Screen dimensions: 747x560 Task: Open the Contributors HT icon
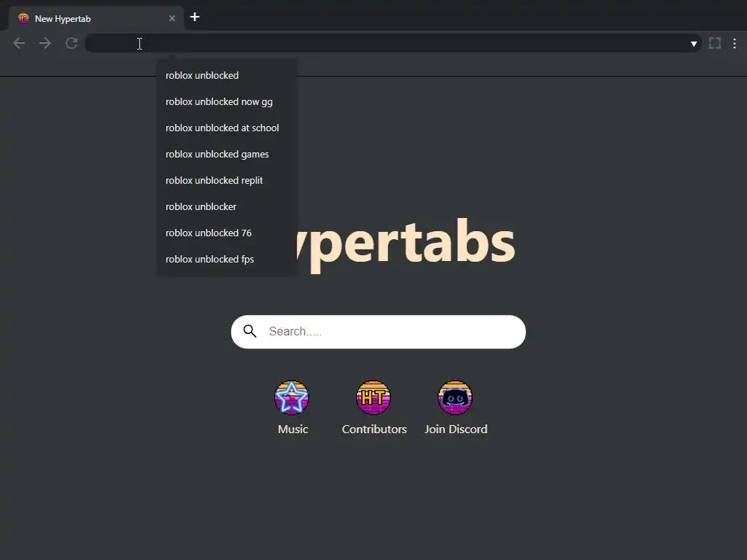click(x=373, y=397)
